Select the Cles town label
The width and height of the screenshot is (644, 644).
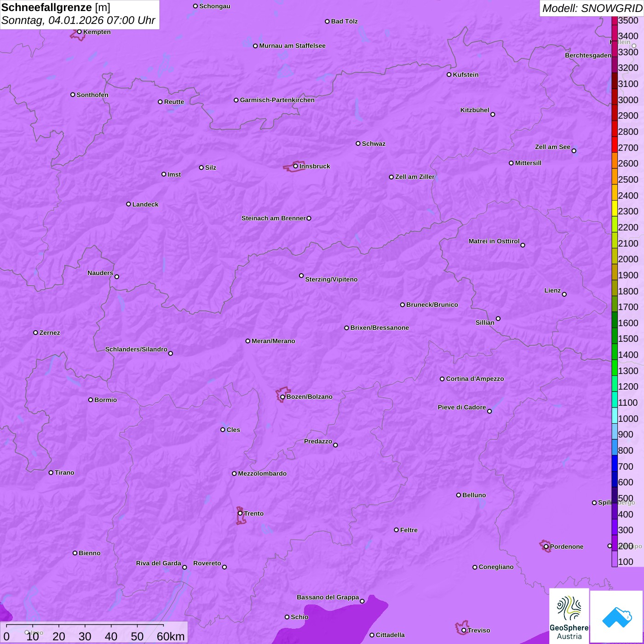coord(234,430)
